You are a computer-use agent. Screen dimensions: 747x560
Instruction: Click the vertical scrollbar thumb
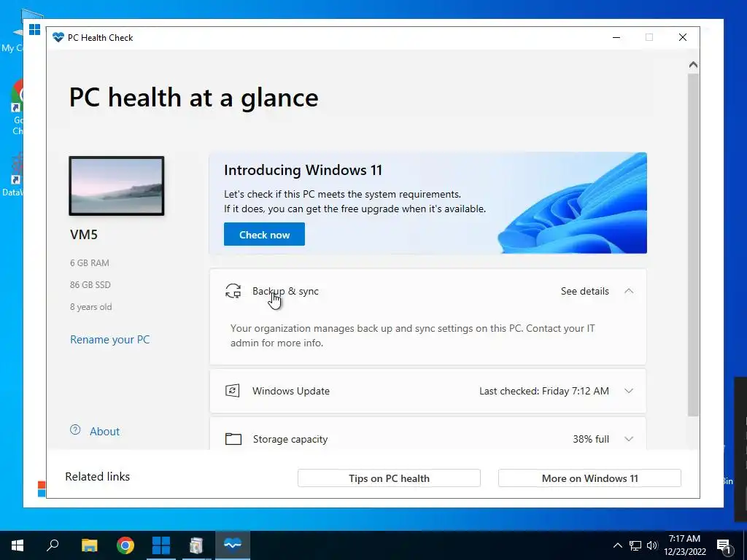click(x=693, y=244)
